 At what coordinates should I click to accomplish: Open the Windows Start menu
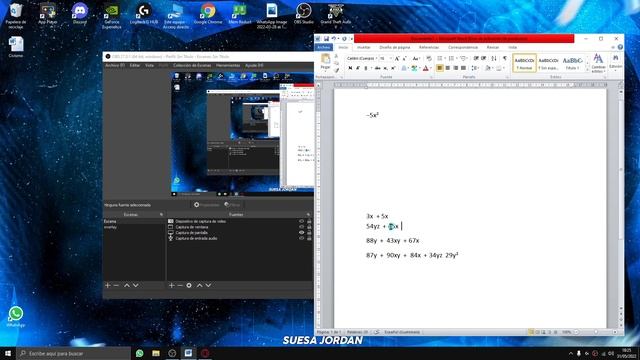pyautogui.click(x=8, y=353)
